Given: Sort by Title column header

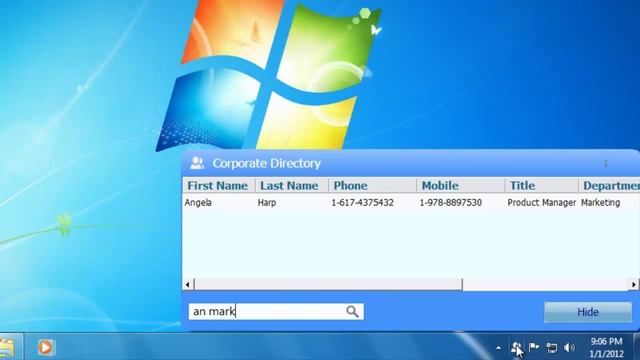Looking at the screenshot, I should (542, 186).
